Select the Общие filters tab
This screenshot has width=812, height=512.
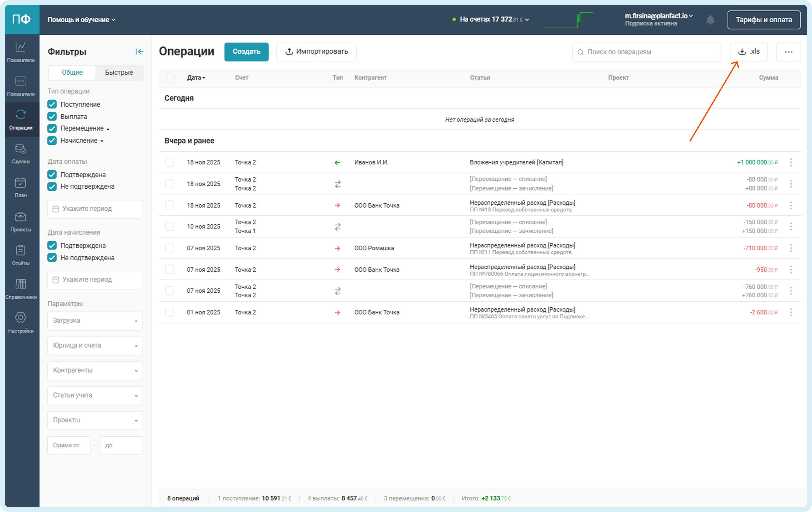[x=72, y=73]
